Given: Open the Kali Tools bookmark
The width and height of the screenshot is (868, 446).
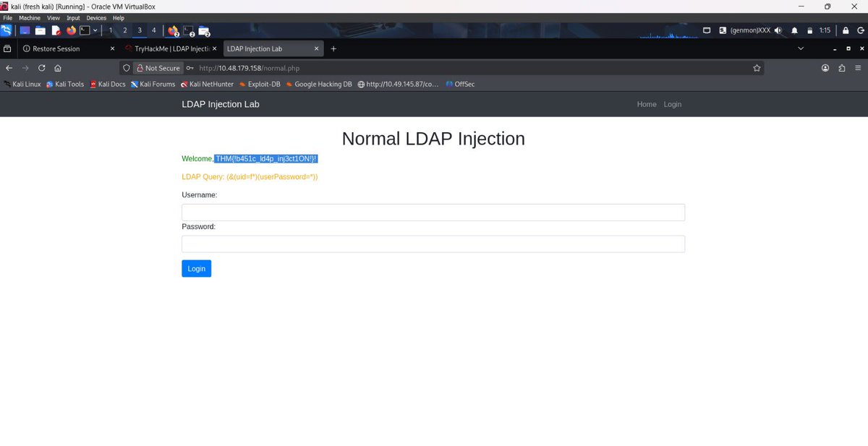Looking at the screenshot, I should click(x=65, y=84).
